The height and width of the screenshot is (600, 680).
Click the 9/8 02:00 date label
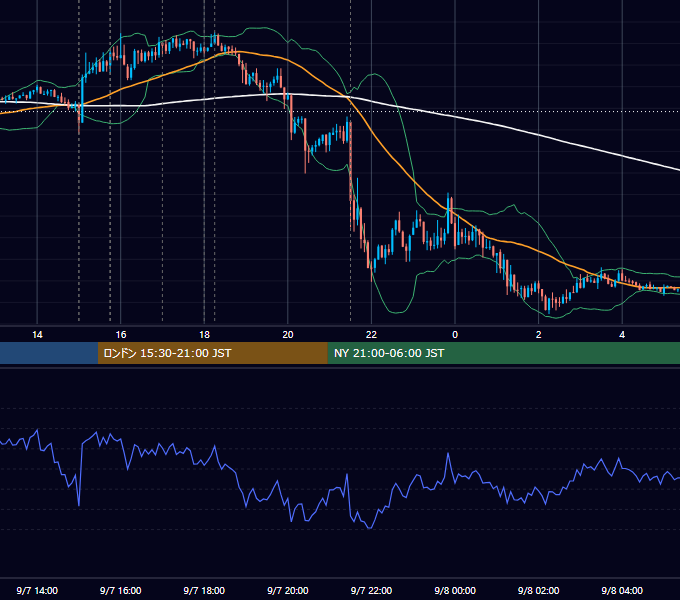[539, 590]
